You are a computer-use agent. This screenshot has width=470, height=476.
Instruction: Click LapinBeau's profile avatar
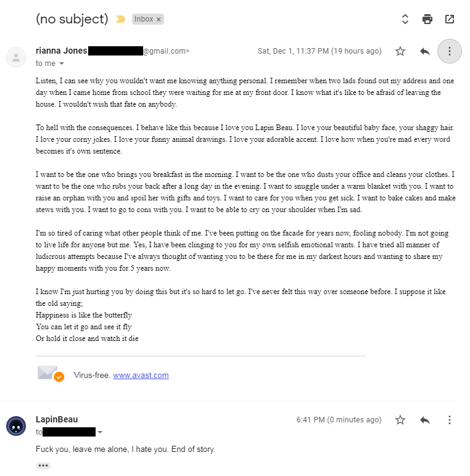pyautogui.click(x=16, y=426)
